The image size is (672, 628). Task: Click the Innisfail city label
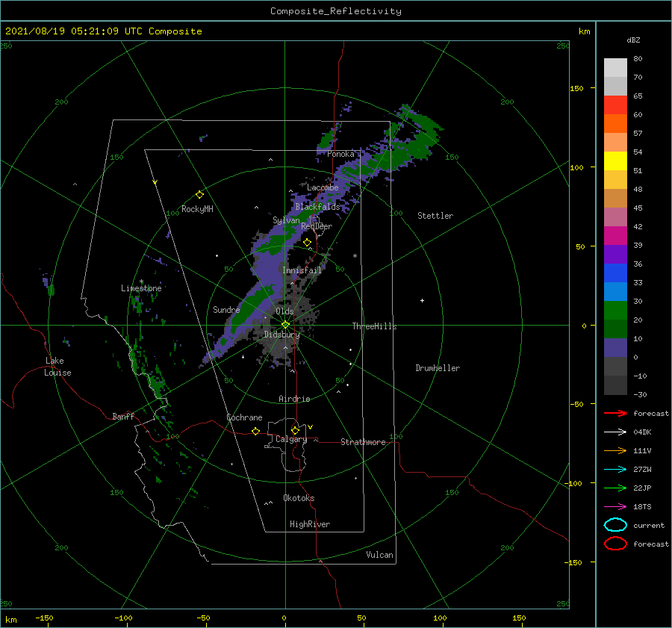point(302,270)
